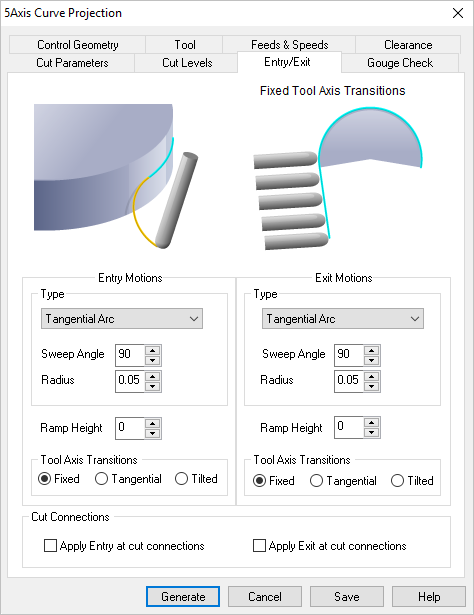The width and height of the screenshot is (474, 615).
Task: Decrease Exit Ramp Height with down arrow
Action: coord(371,433)
